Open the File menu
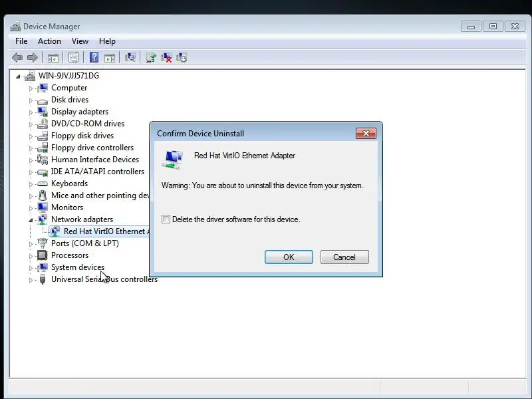Screen dimensions: 532x399 [x=21, y=41]
